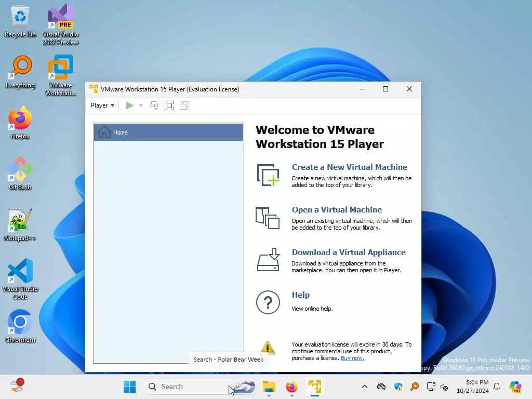Click the cloud sync tray icon
The height and width of the screenshot is (399, 532).
[381, 387]
